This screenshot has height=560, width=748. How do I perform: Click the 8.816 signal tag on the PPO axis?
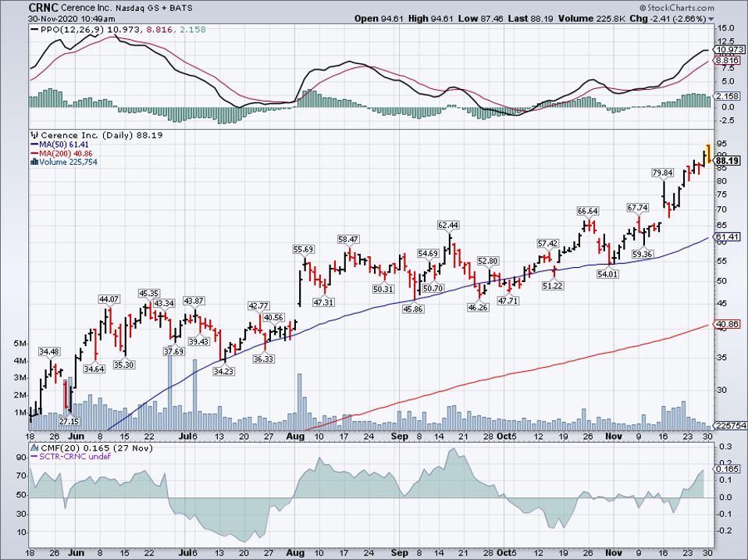(727, 61)
